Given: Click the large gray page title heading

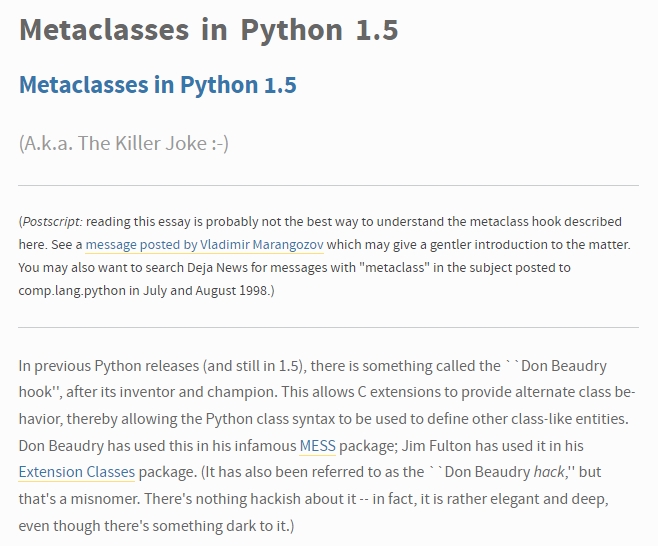Looking at the screenshot, I should pyautogui.click(x=208, y=30).
